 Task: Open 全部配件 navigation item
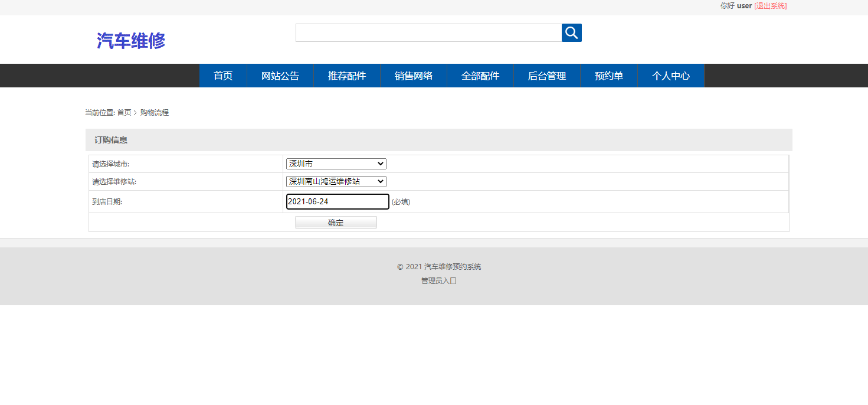480,76
